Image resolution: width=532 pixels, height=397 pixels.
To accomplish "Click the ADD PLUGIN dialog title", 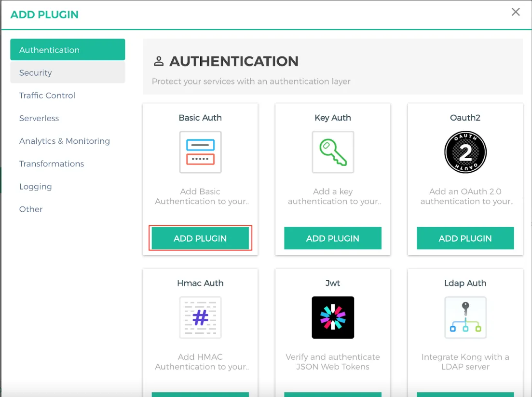I will coord(44,14).
